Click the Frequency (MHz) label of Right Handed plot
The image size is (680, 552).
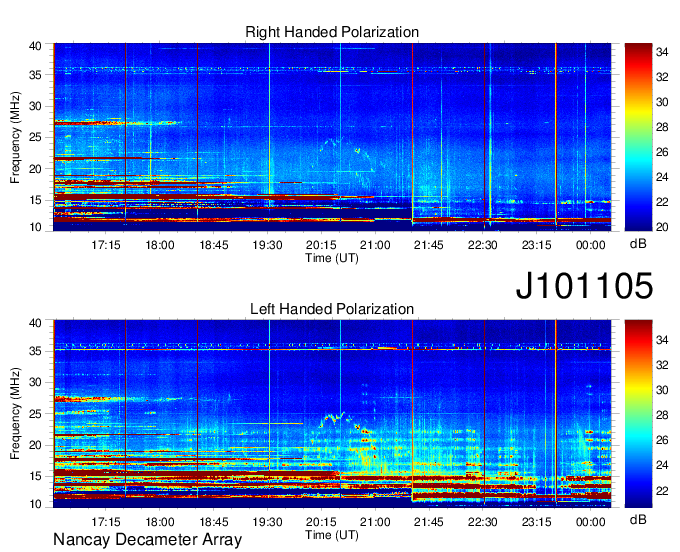click(15, 137)
